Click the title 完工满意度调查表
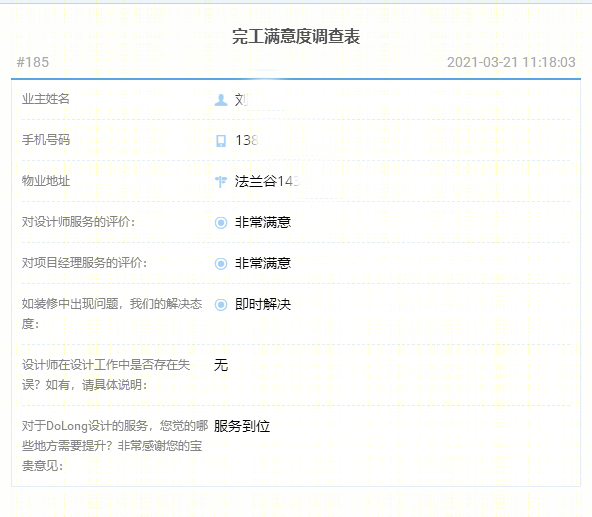The height and width of the screenshot is (517, 592). coord(296,36)
